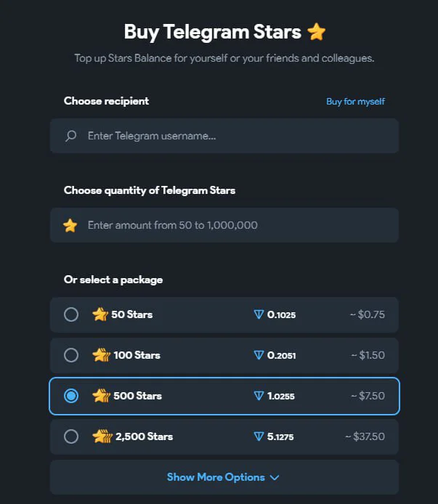The width and height of the screenshot is (438, 504).
Task: Click the 1.0255 TON price label
Action: click(281, 396)
